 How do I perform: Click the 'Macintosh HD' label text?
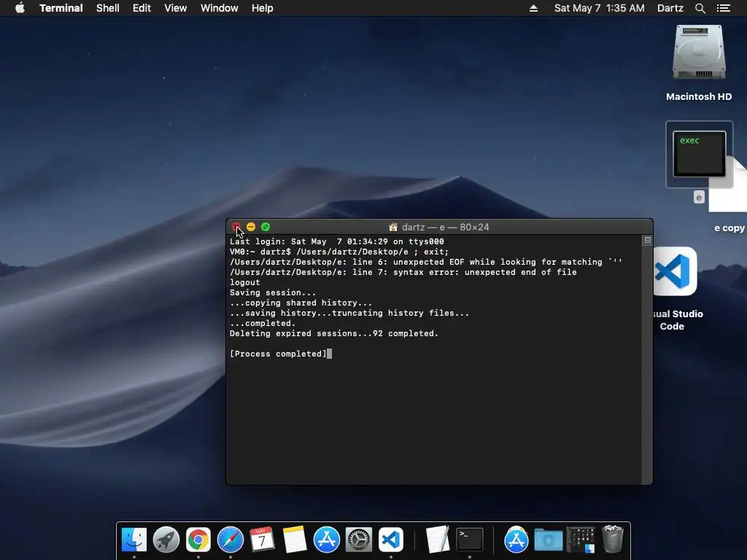[x=699, y=97]
